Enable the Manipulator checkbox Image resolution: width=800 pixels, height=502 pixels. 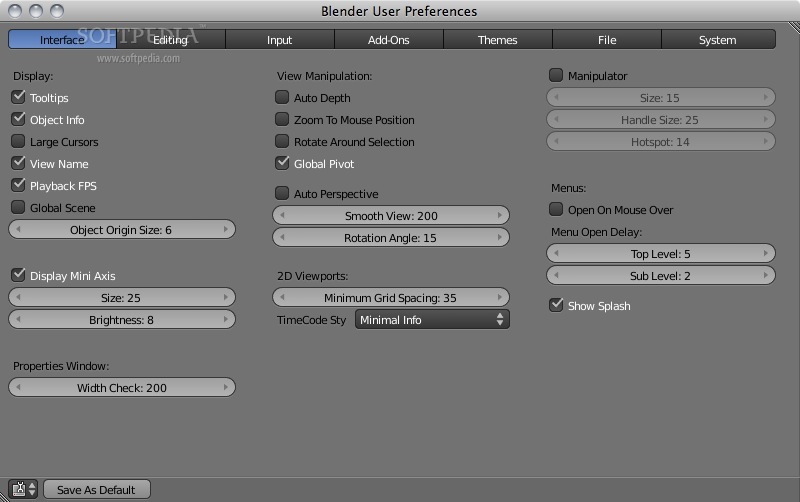pyautogui.click(x=556, y=75)
